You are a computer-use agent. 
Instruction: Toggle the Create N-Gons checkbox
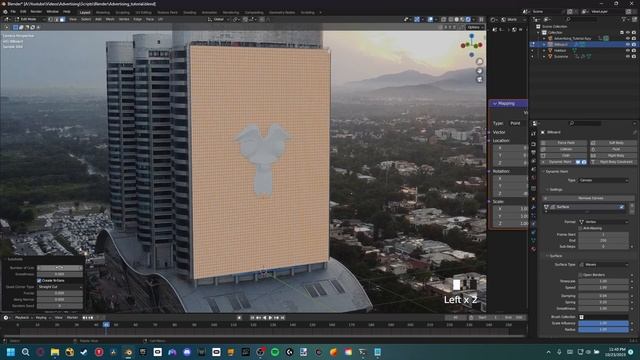39,281
